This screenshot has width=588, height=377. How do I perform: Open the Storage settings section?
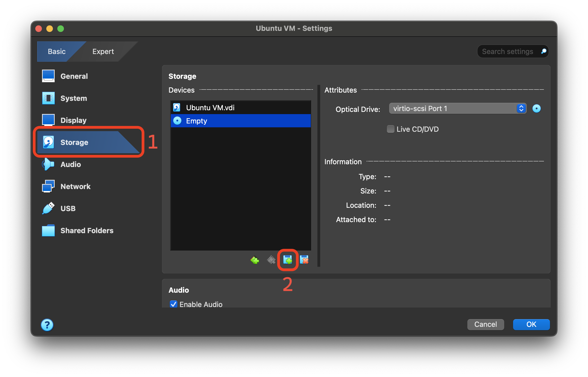(74, 142)
